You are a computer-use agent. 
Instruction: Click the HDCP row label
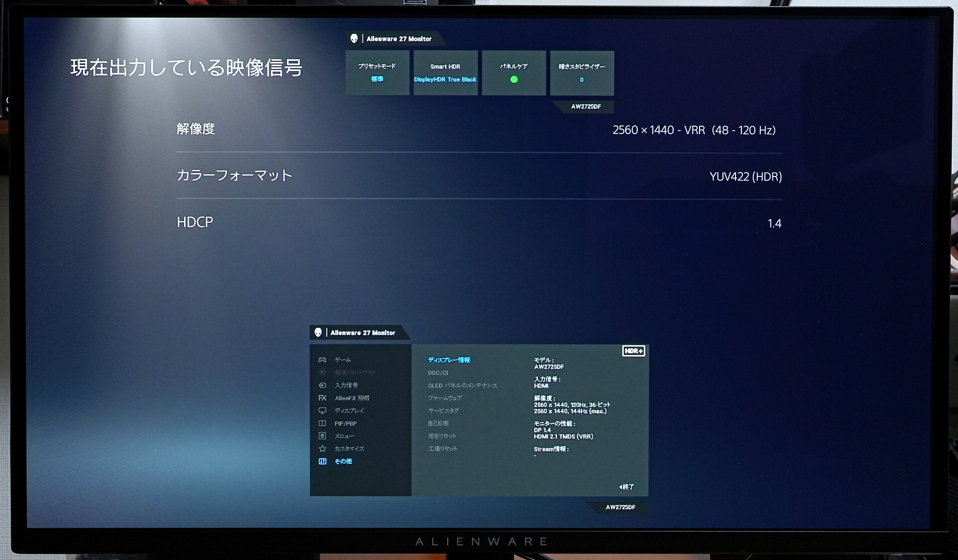coord(195,222)
